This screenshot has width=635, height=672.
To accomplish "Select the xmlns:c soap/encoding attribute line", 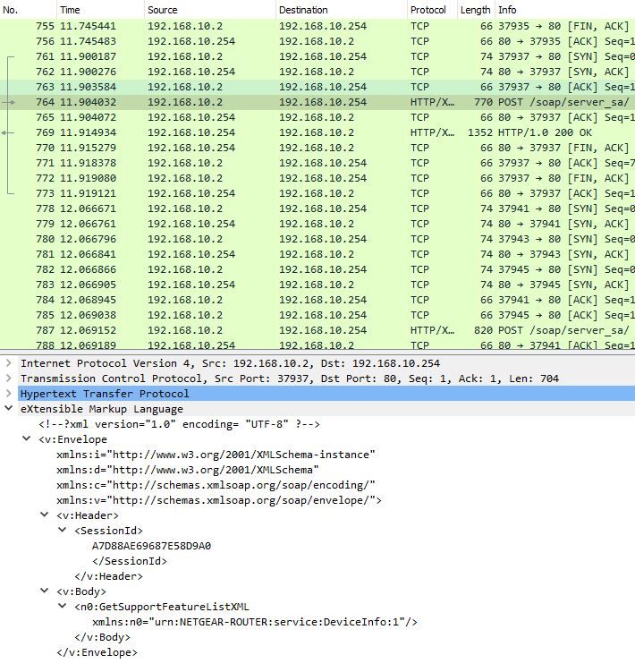I will (x=216, y=485).
